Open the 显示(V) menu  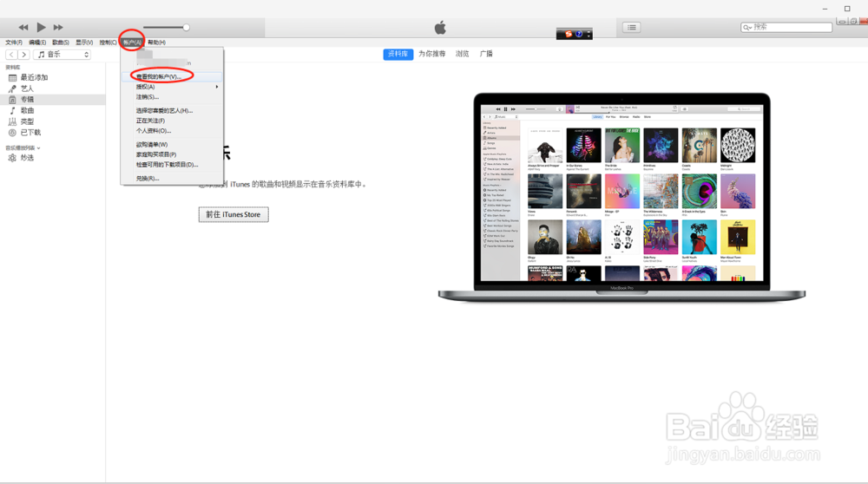[84, 42]
